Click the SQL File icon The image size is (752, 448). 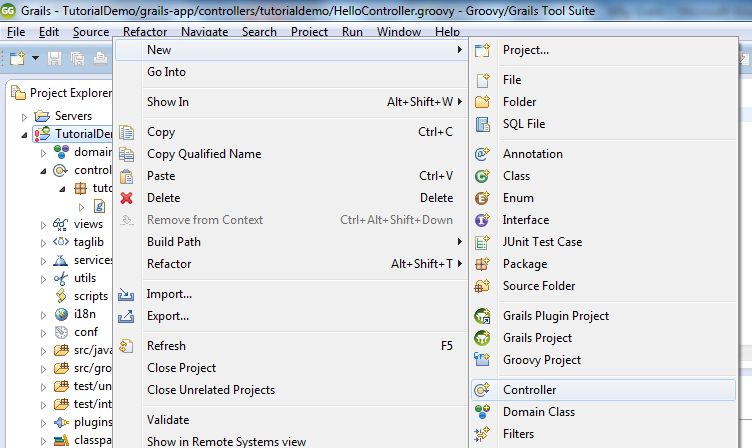482,124
